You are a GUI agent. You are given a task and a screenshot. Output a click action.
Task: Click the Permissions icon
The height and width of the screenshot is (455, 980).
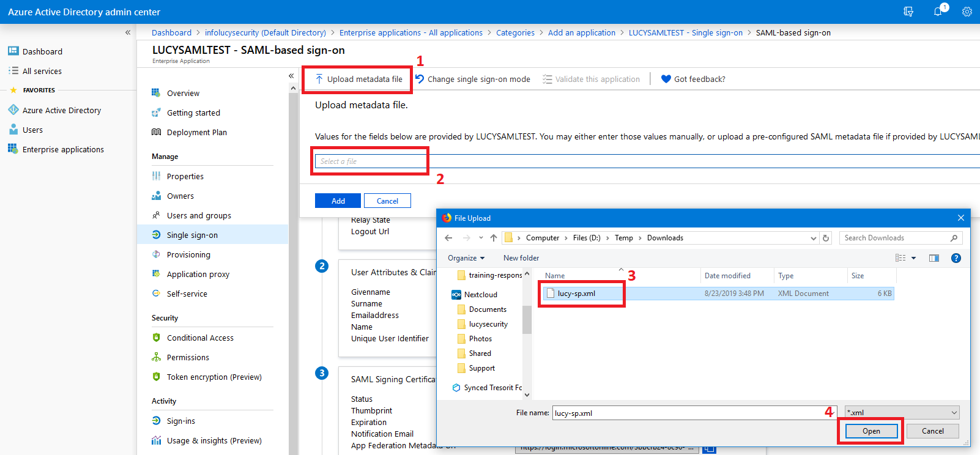point(156,357)
